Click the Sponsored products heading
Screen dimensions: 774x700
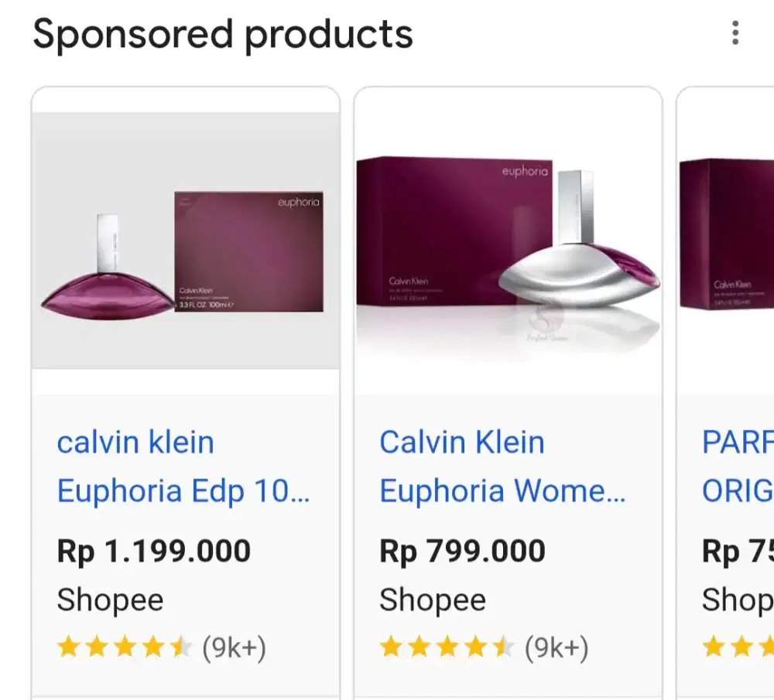(223, 32)
